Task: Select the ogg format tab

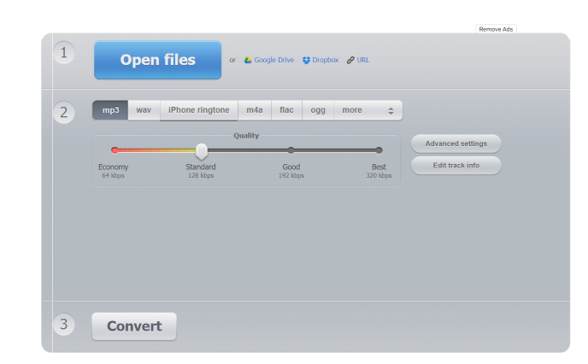Action: pyautogui.click(x=318, y=110)
